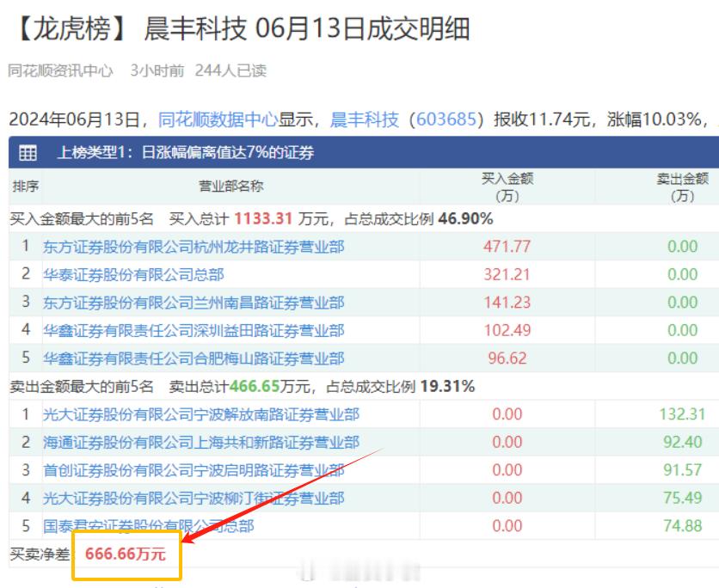
Task: Click the 排序 column header
Action: pos(26,186)
